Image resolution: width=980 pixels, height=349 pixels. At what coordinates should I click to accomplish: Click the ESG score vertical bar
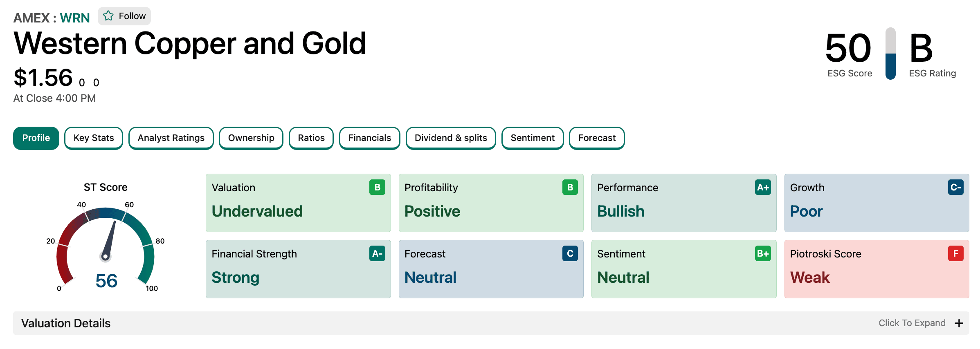pos(890,54)
